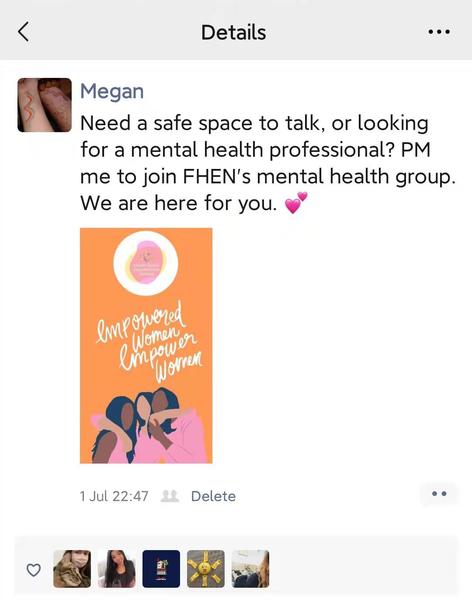
Task: Open the liker avatar of long-haired woman
Action: click(x=117, y=569)
